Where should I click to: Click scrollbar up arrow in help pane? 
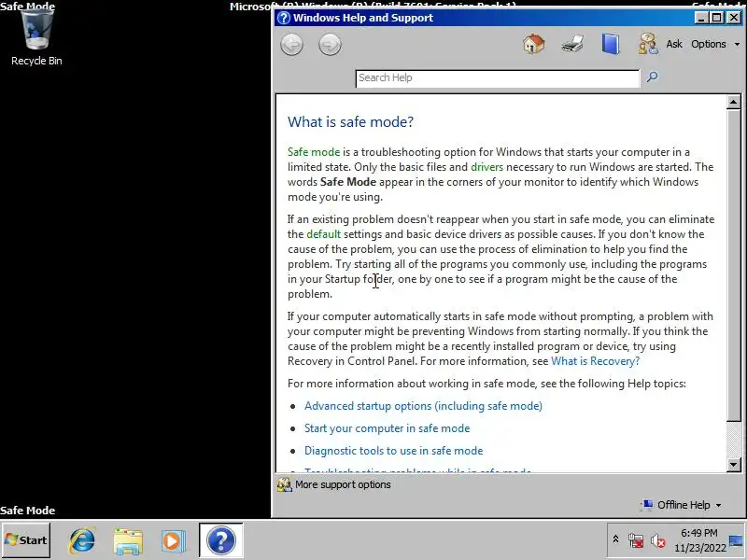tap(733, 102)
